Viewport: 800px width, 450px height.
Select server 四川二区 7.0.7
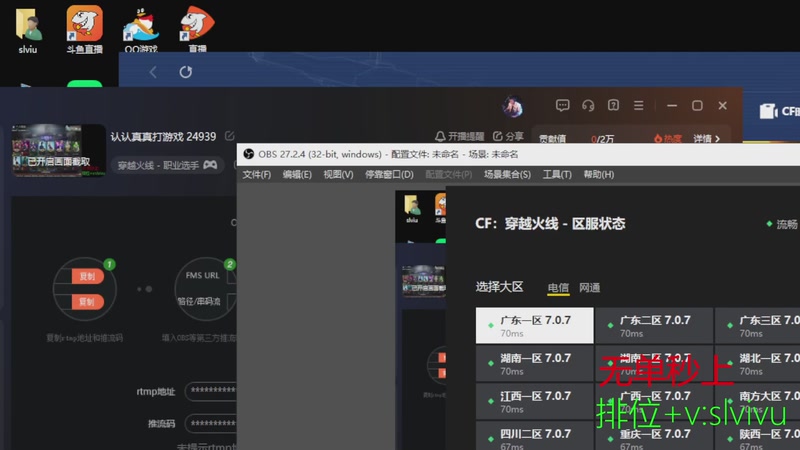tap(534, 436)
